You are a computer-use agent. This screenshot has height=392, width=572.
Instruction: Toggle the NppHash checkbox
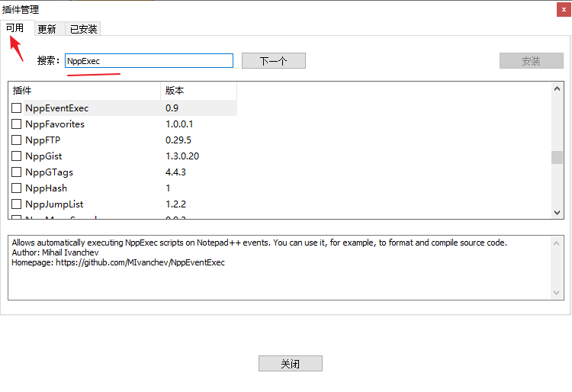coord(17,188)
